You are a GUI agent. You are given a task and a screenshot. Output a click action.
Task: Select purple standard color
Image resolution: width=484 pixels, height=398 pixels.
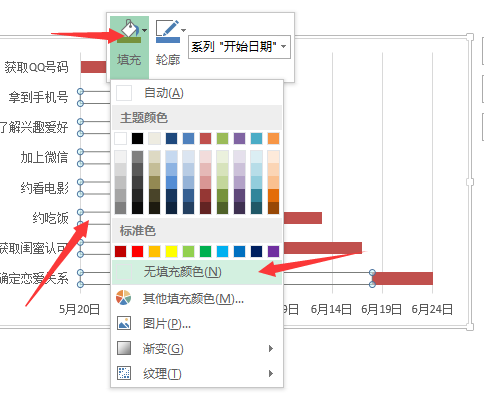273,251
